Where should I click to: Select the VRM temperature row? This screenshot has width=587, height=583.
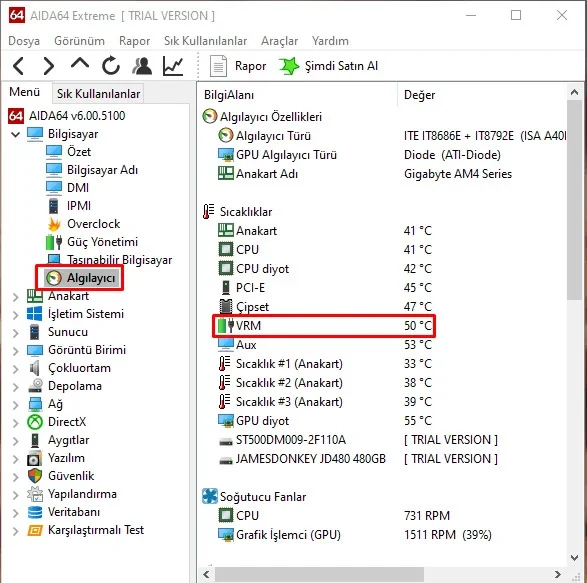click(x=324, y=326)
